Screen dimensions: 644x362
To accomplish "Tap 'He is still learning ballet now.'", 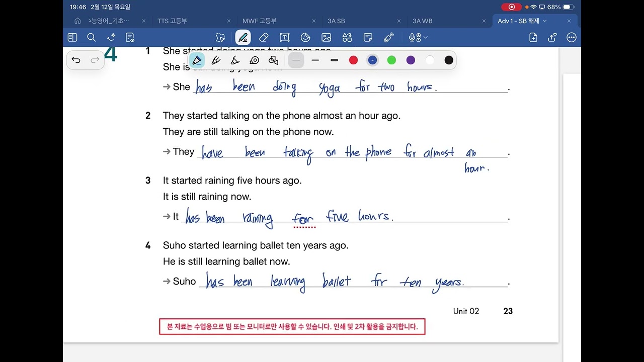I will point(226,261).
